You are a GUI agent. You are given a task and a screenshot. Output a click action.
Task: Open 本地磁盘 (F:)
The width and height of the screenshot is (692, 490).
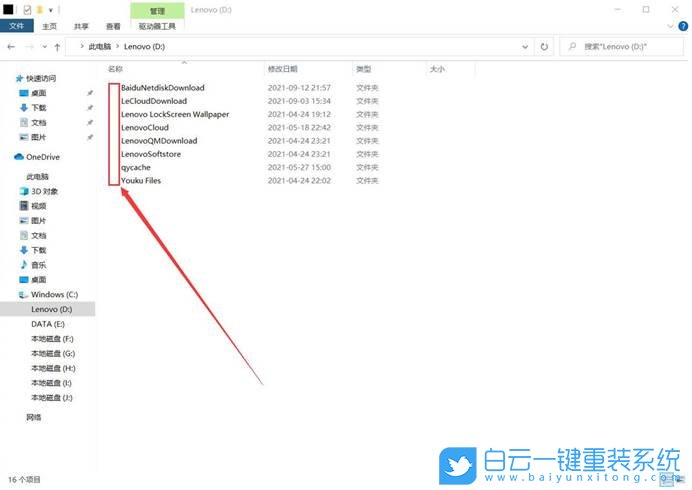click(53, 339)
